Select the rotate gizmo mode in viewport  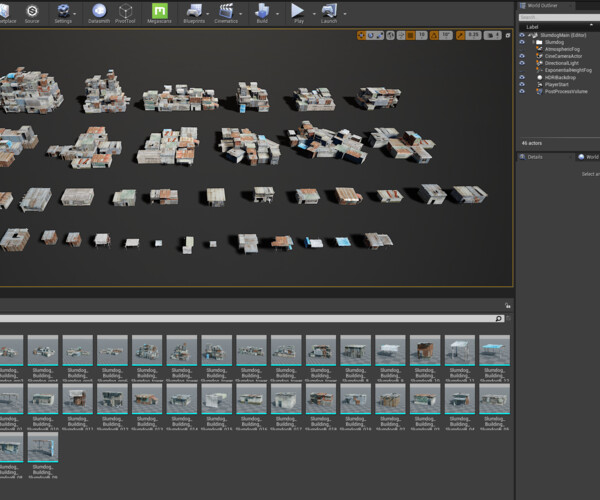(370, 36)
